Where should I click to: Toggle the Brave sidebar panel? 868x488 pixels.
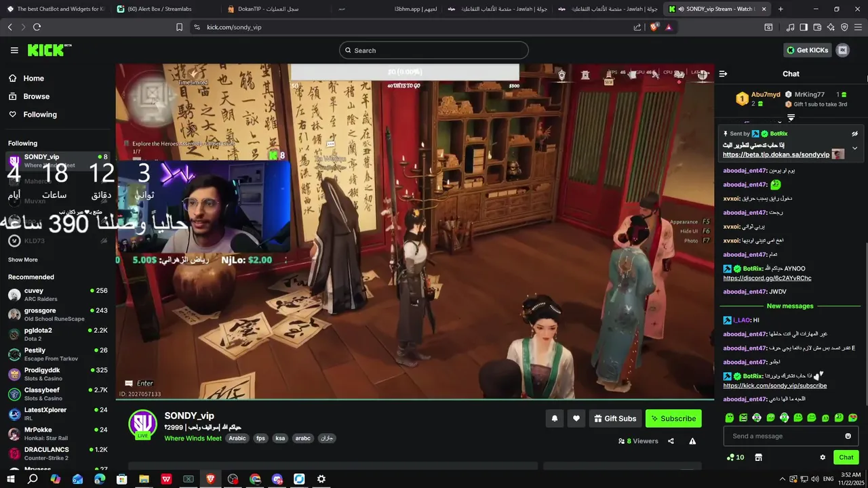click(804, 27)
